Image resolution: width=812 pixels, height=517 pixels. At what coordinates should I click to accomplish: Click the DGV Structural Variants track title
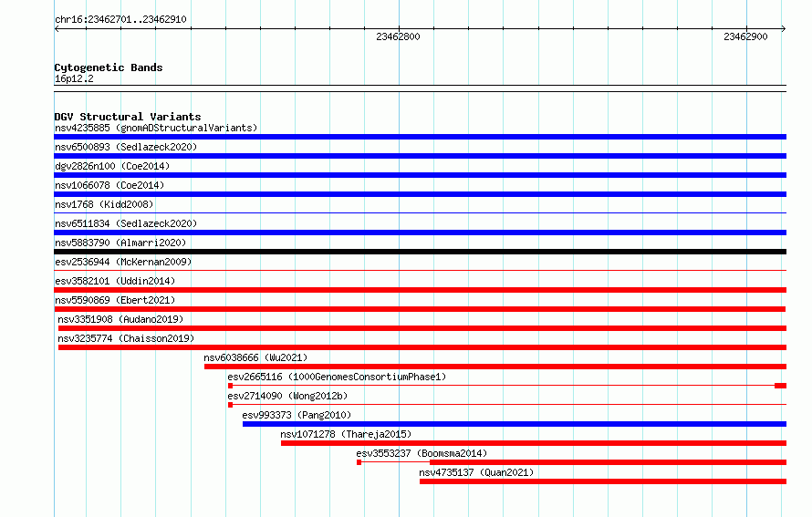128,117
